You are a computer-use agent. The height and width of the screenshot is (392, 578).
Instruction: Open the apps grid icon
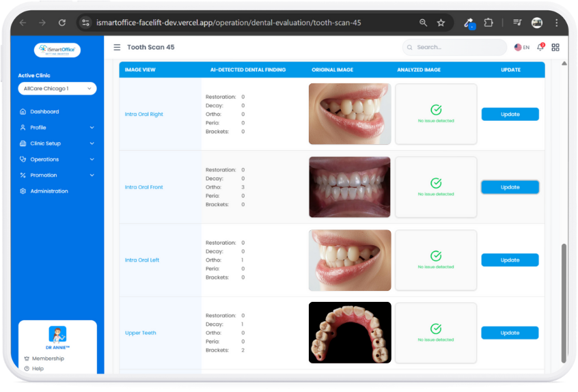tap(555, 47)
